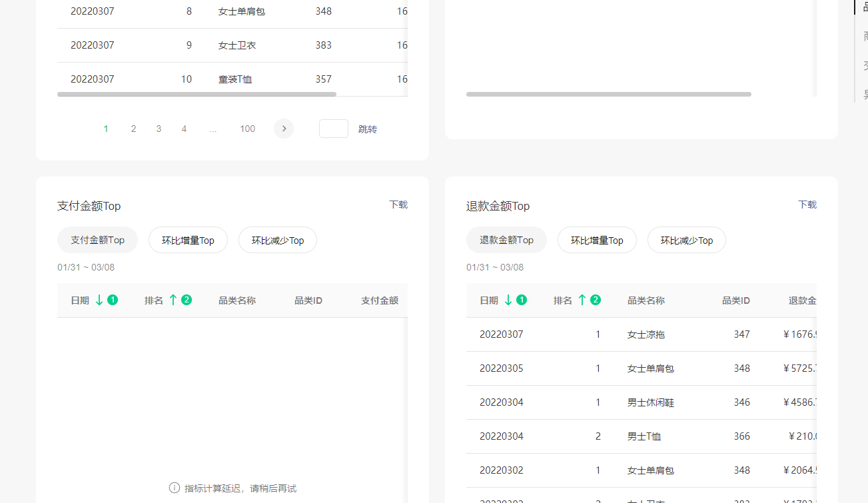The width and height of the screenshot is (868, 503).
Task: Open page 100 in pagination
Action: pos(248,129)
